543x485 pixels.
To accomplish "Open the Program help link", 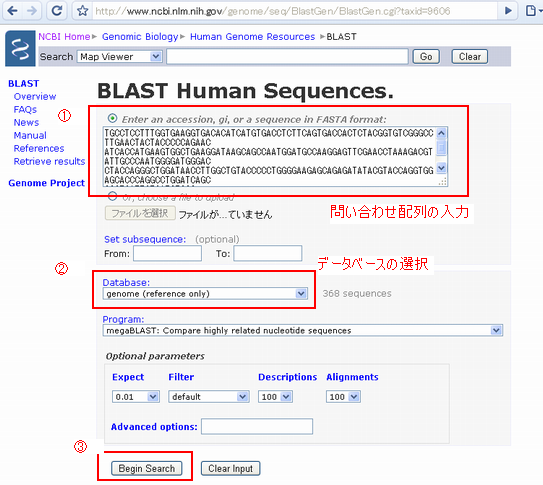I will point(123,319).
